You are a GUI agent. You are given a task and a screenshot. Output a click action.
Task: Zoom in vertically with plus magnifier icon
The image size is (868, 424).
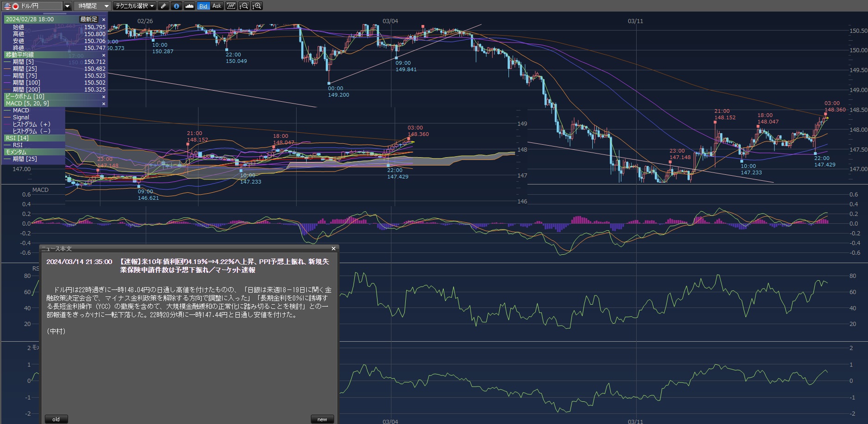pyautogui.click(x=257, y=6)
